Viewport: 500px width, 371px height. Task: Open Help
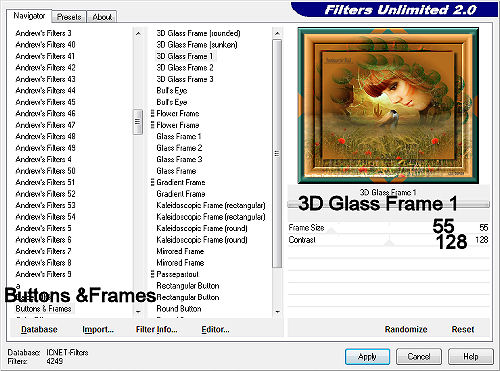tap(471, 357)
